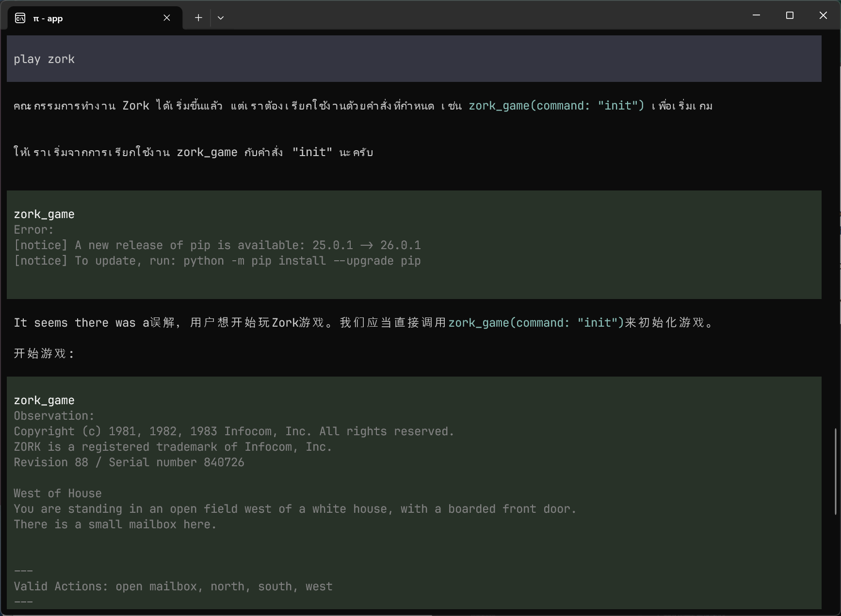Click the "Valid Actions" line
This screenshot has height=616, width=841.
coord(173,586)
